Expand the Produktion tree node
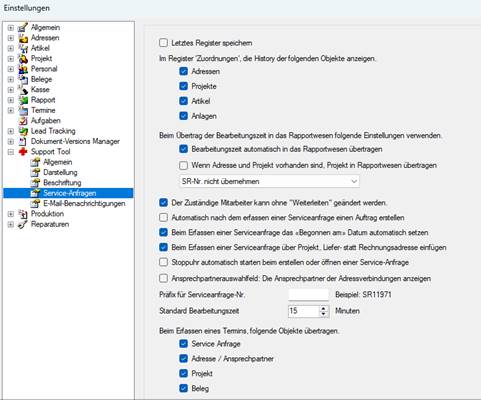 (x=11, y=214)
